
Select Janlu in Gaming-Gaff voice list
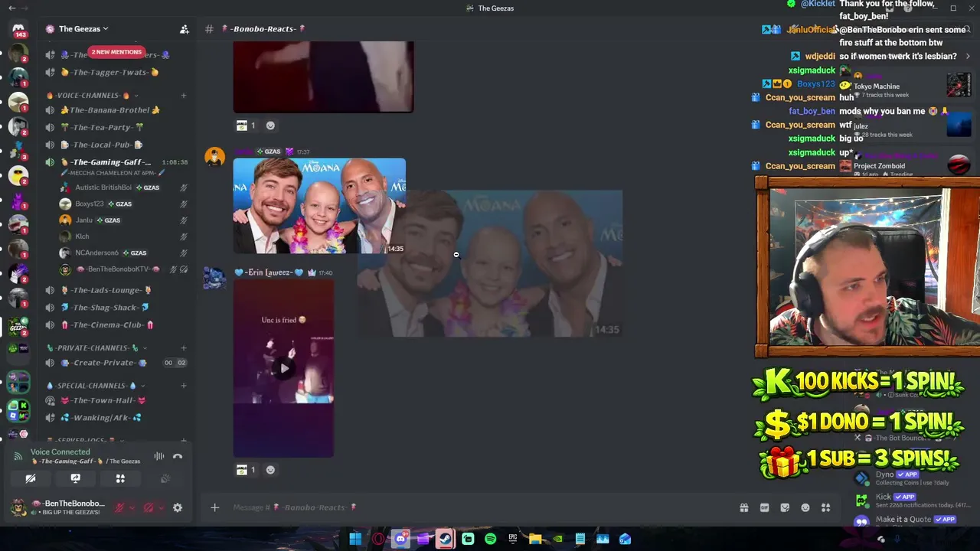pos(122,220)
